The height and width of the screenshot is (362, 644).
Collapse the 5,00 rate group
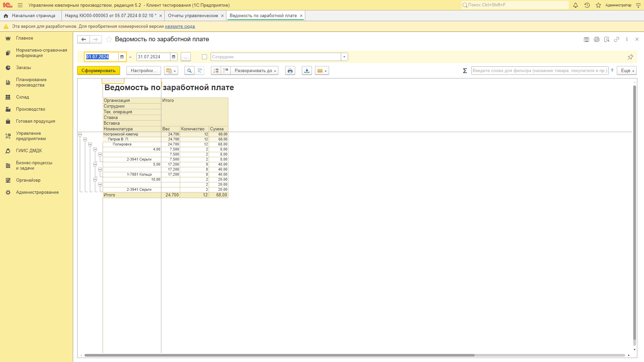[x=95, y=165]
